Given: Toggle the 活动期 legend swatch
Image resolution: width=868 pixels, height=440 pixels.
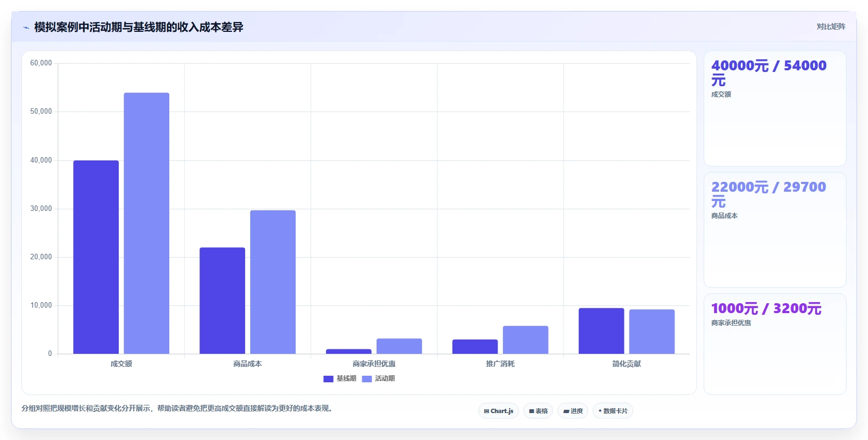Looking at the screenshot, I should 367,378.
